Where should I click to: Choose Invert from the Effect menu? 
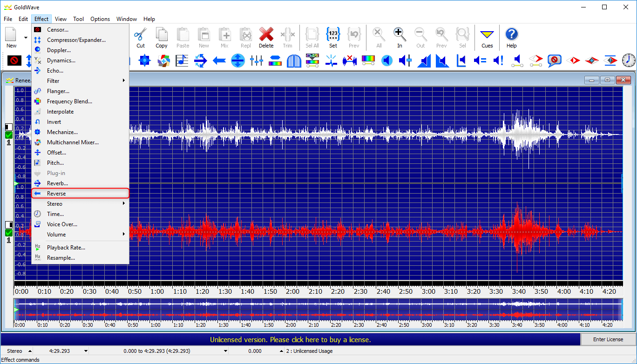[x=80, y=122]
